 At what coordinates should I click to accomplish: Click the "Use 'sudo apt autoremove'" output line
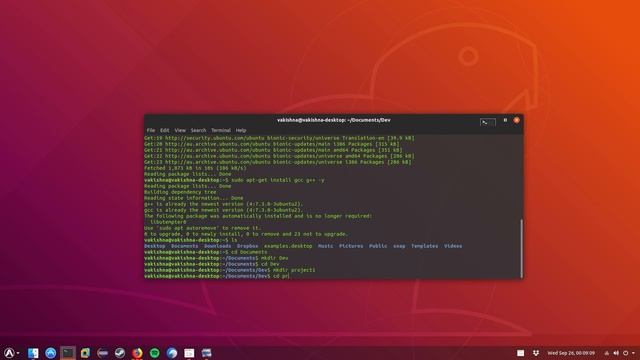click(x=203, y=228)
